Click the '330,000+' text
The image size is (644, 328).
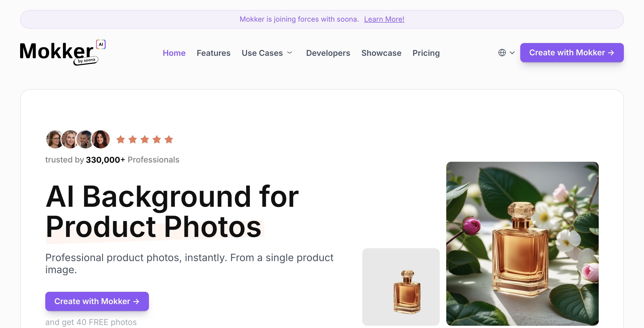(105, 160)
